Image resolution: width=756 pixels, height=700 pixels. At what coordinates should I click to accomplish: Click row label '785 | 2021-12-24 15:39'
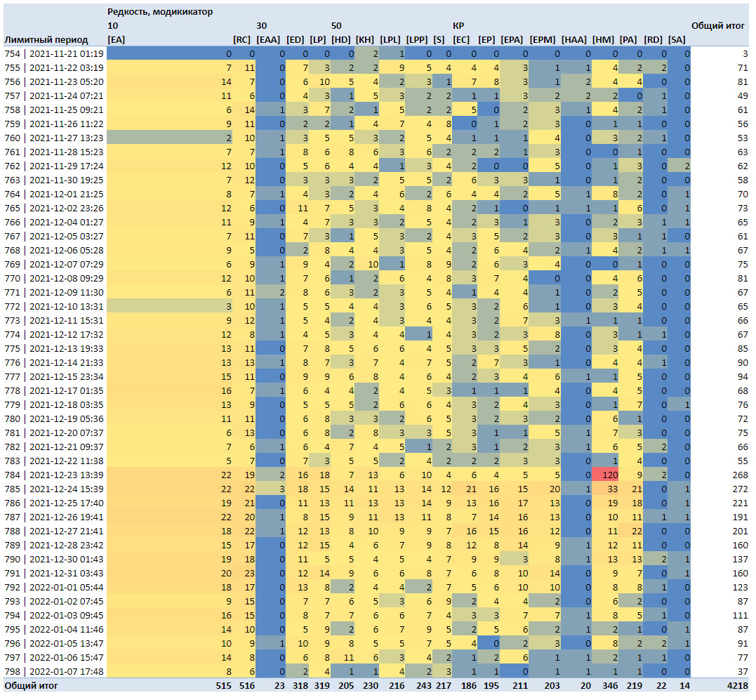pyautogui.click(x=54, y=489)
